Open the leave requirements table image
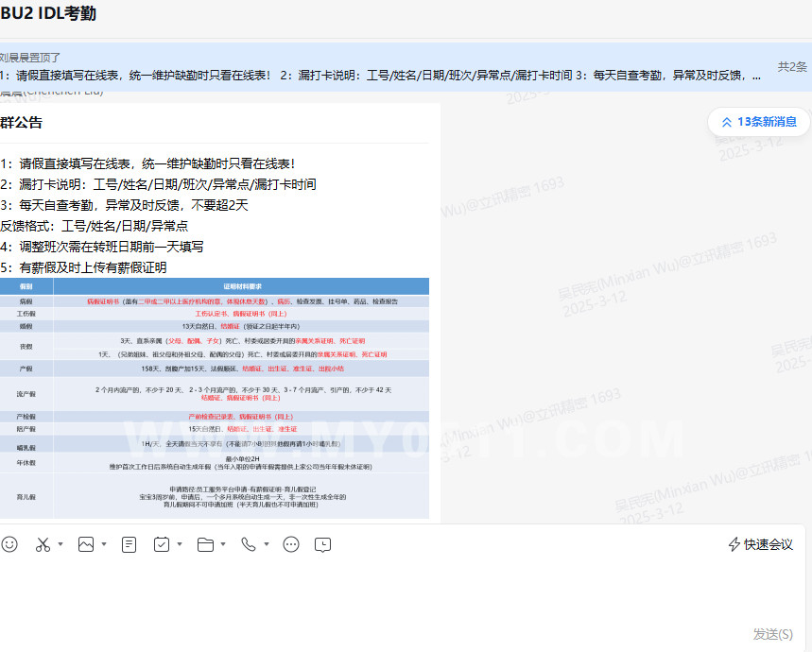This screenshot has width=812, height=652. click(215, 398)
